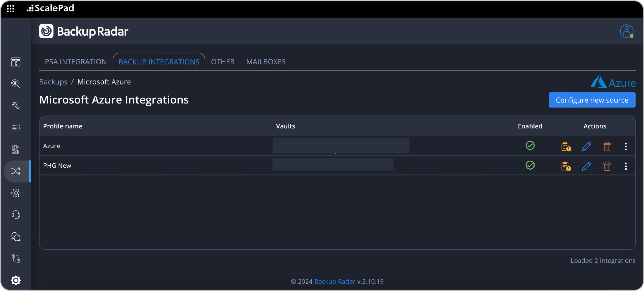The height and width of the screenshot is (291, 644).
Task: Delete the PHG New integration
Action: (607, 166)
